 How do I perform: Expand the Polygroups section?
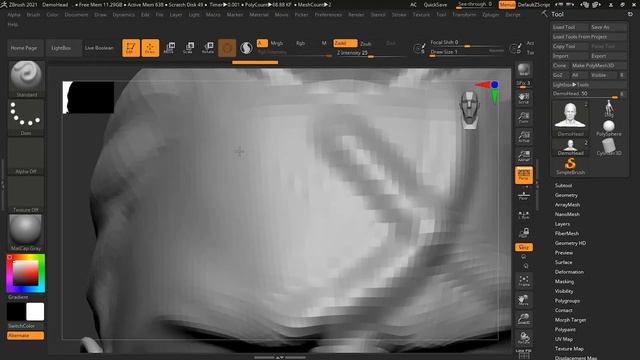tap(567, 300)
